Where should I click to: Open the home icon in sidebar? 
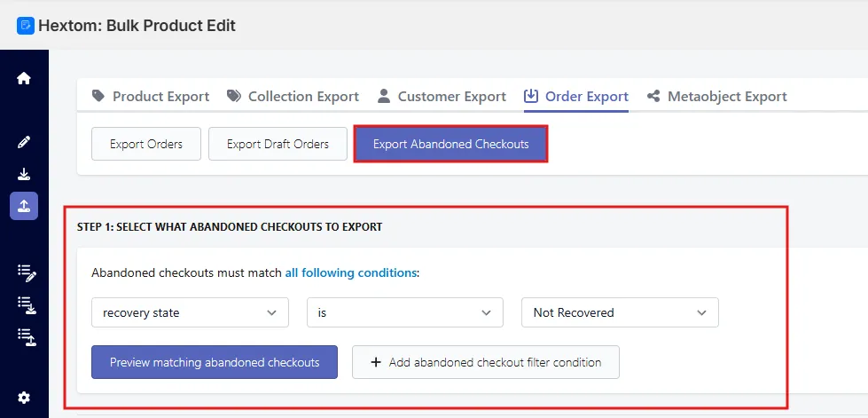point(24,79)
